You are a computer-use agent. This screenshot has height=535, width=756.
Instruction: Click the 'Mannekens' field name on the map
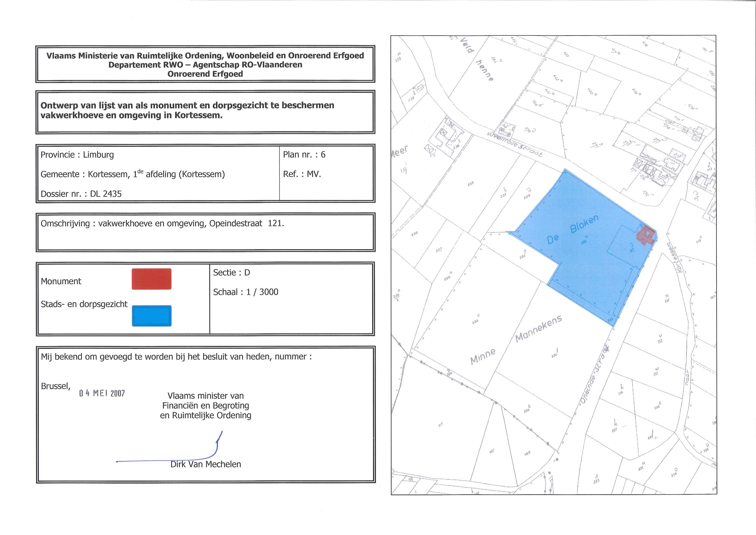(538, 329)
